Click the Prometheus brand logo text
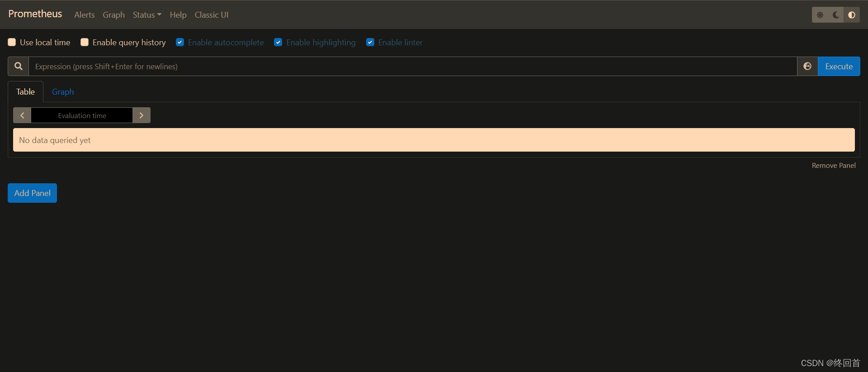 tap(35, 14)
